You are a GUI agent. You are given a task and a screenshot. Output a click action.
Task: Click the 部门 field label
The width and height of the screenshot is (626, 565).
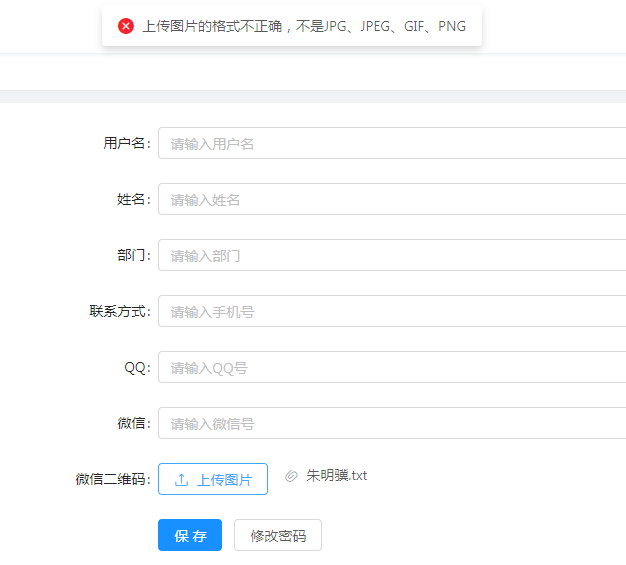click(x=134, y=255)
